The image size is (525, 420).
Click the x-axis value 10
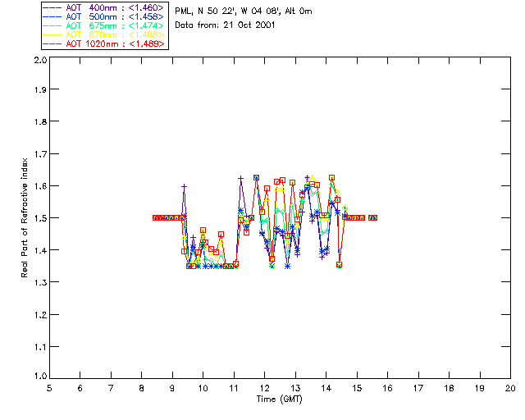tap(203, 388)
